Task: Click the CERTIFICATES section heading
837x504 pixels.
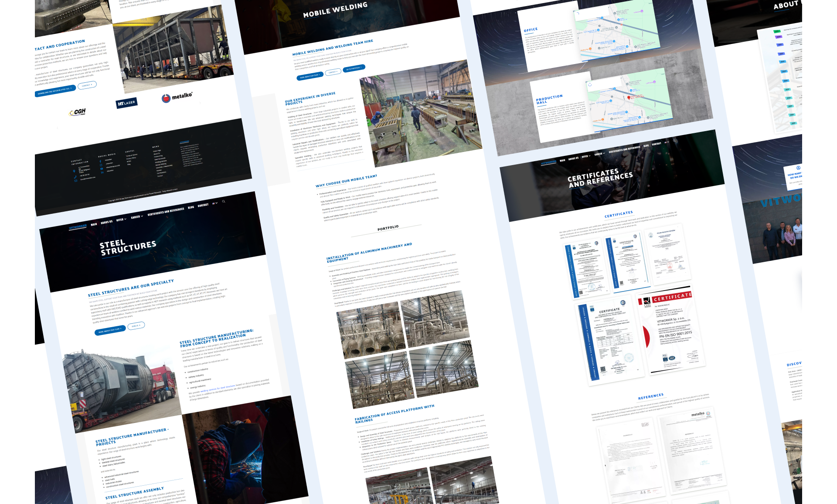Action: (x=619, y=214)
